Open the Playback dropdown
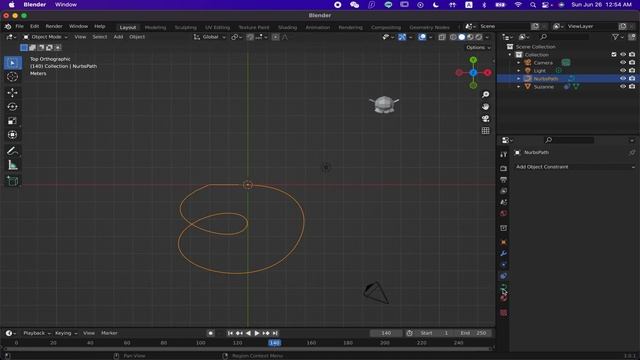640x360 pixels. tap(36, 333)
